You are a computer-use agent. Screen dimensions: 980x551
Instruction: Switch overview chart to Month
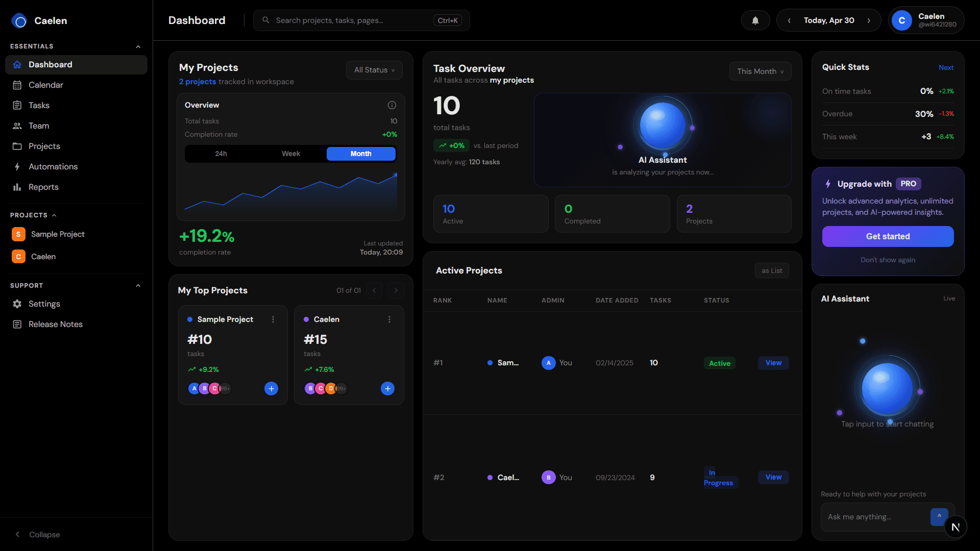361,154
